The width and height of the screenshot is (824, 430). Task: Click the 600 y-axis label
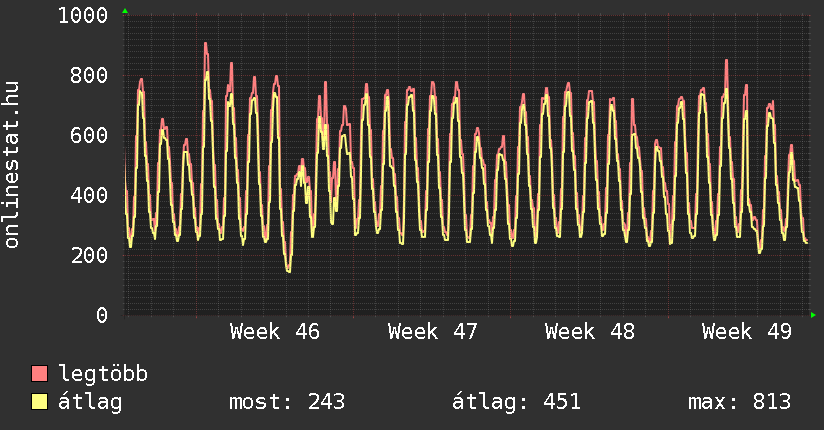tap(89, 136)
